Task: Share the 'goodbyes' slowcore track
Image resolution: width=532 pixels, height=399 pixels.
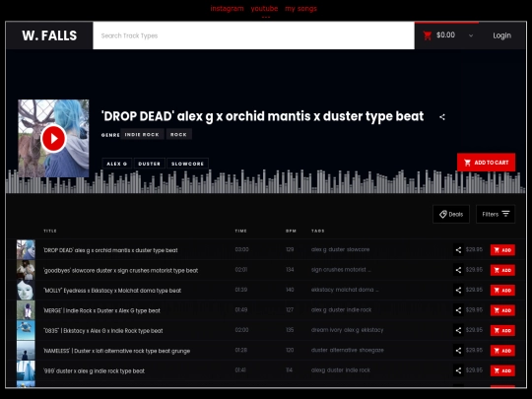Action: click(x=458, y=270)
